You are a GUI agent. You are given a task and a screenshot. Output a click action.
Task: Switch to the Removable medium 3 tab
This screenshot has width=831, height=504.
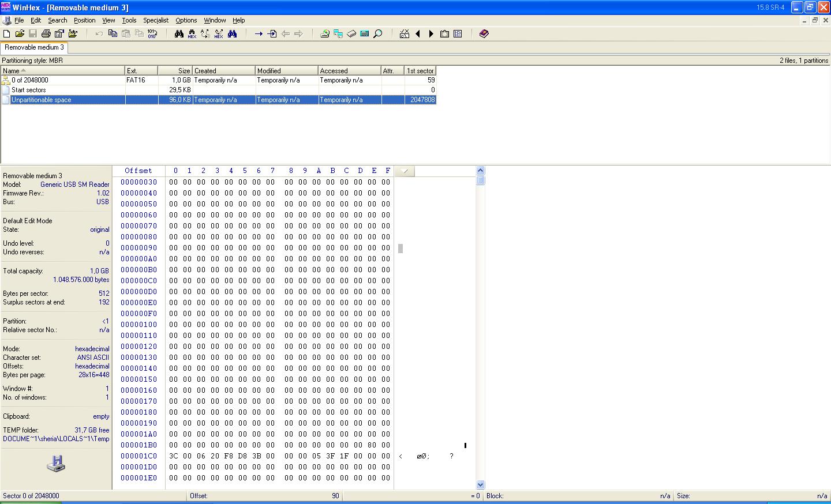coord(34,48)
